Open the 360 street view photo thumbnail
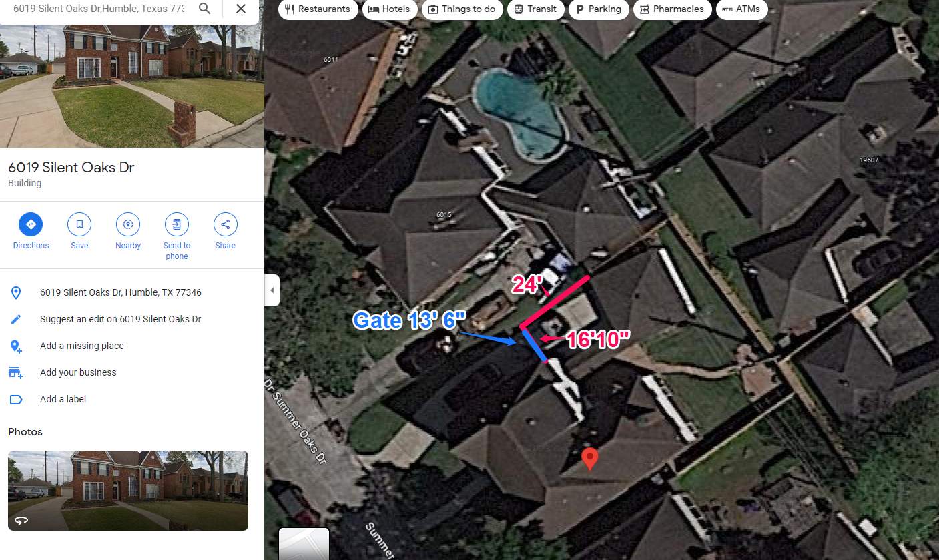The width and height of the screenshot is (939, 560). [x=128, y=491]
